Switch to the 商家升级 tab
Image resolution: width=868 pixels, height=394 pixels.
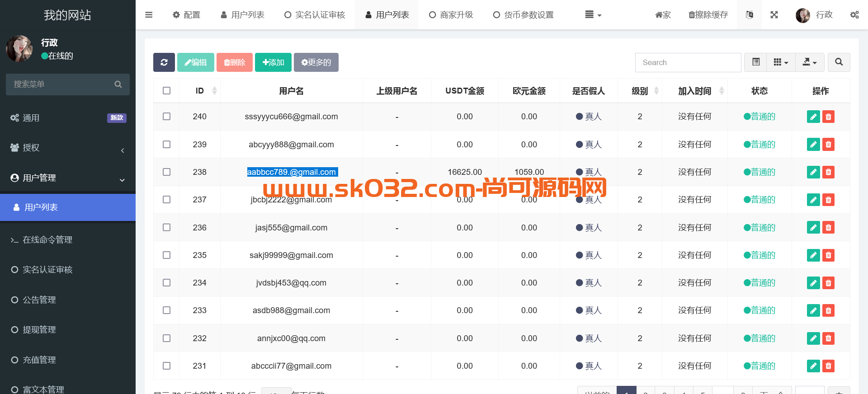pos(451,15)
